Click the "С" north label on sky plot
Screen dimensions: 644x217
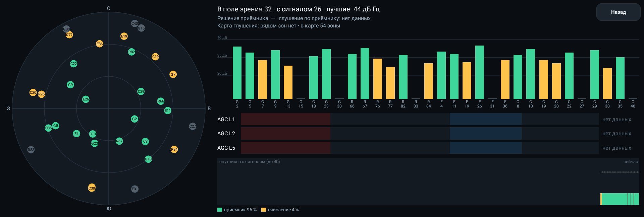[109, 8]
